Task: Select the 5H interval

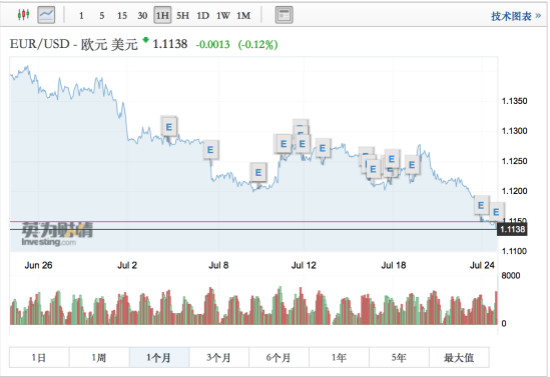Action: 183,15
